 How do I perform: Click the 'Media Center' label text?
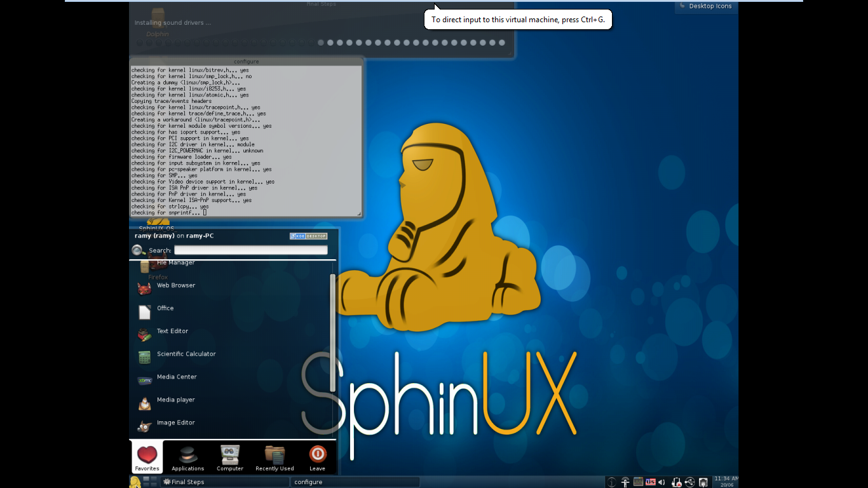pyautogui.click(x=177, y=377)
